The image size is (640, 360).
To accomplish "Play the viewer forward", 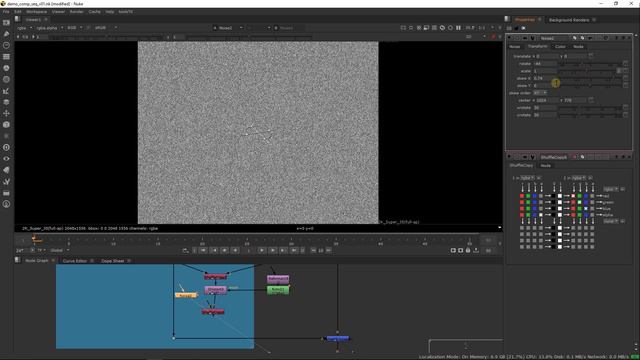I will (x=262, y=250).
